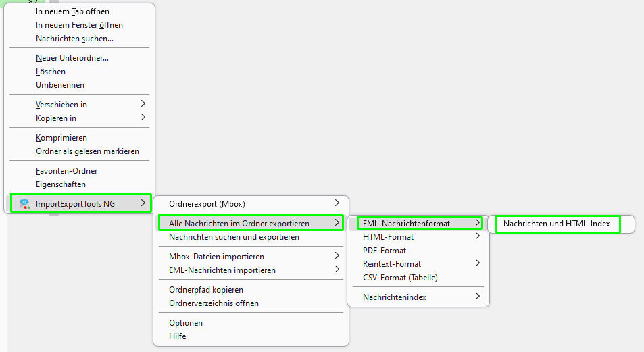Click Umbenennen to rename folder
Screen dimensions: 644x352
click(60, 85)
